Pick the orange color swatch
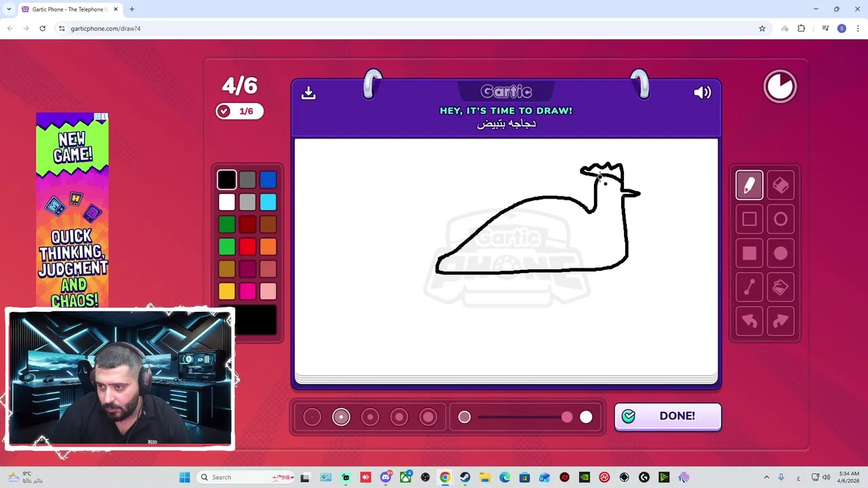 tap(268, 247)
